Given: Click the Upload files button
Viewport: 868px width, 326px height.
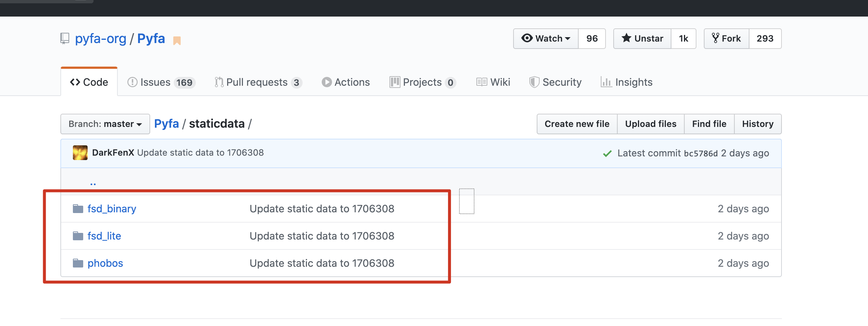Looking at the screenshot, I should [x=651, y=124].
